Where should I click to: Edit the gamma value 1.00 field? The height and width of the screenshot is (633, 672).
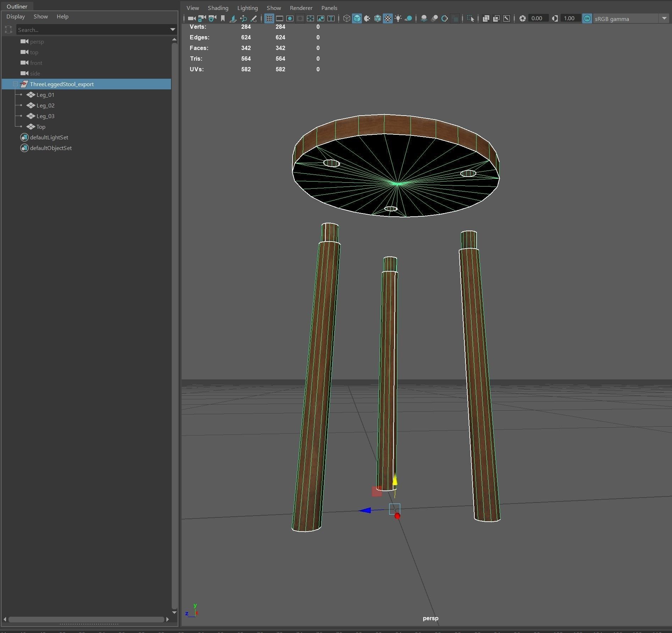click(x=571, y=18)
